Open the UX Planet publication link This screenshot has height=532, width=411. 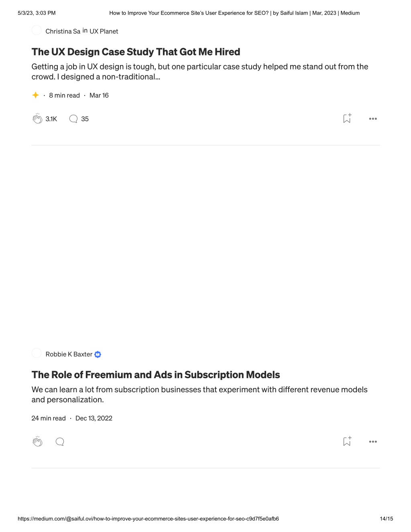(x=104, y=31)
